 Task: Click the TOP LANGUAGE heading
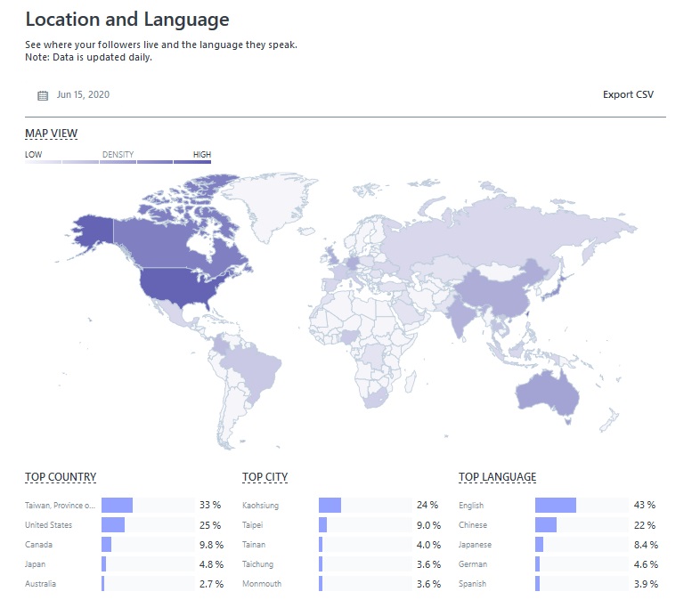tap(497, 477)
